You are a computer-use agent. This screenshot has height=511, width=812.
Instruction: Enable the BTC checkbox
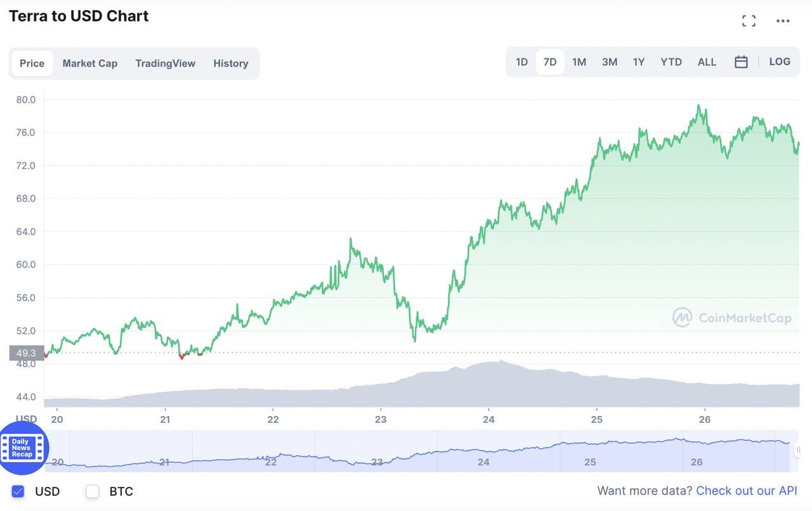click(93, 491)
